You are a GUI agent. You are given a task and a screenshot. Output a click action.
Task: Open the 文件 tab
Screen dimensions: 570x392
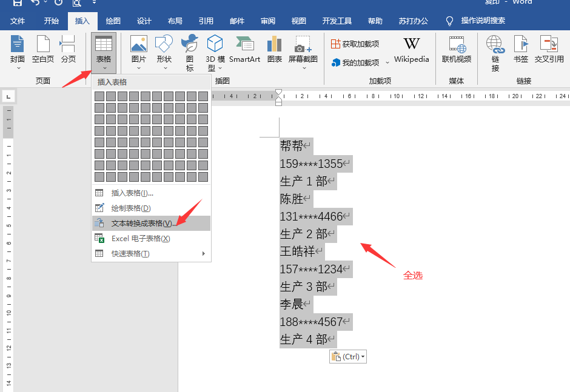18,21
